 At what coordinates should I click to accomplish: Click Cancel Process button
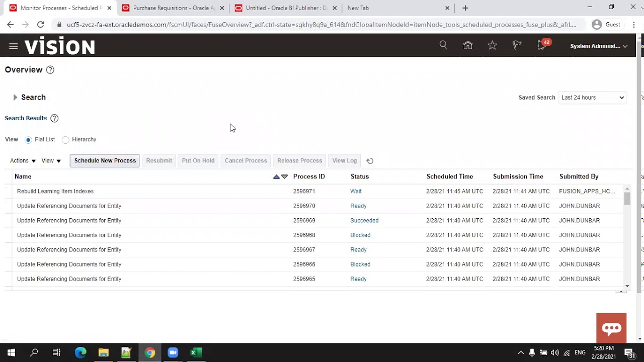click(x=246, y=161)
